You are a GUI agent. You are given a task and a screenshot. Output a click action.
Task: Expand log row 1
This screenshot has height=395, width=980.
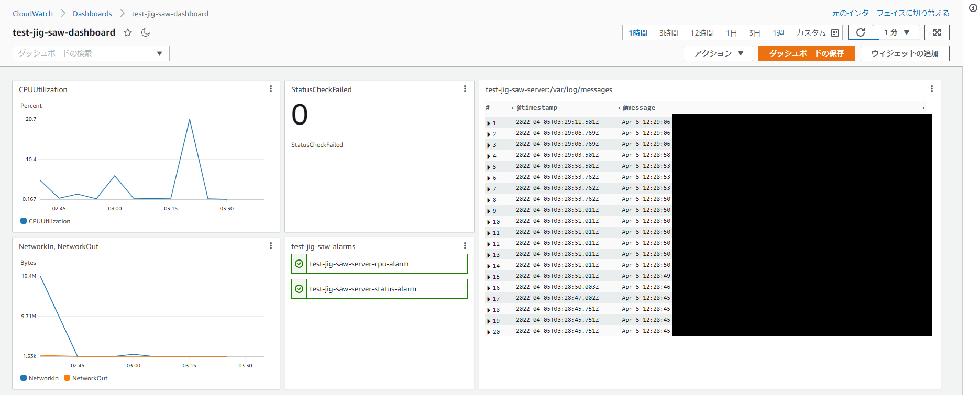(489, 123)
